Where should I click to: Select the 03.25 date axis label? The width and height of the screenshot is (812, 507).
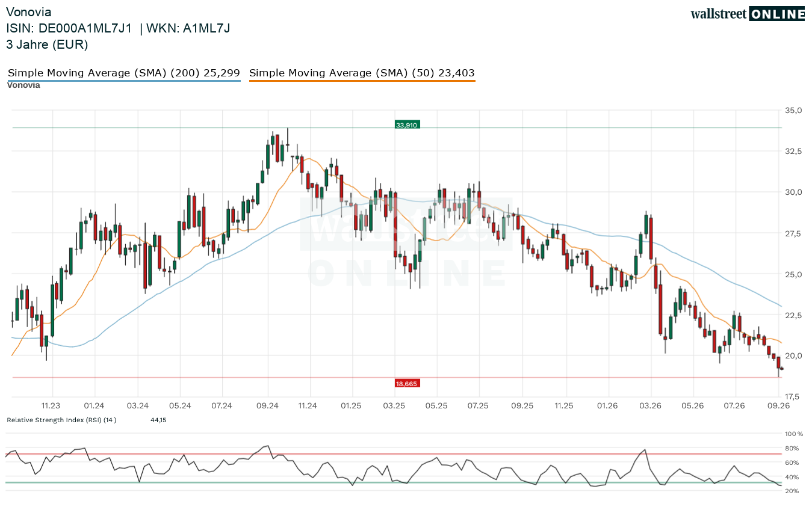tap(394, 406)
